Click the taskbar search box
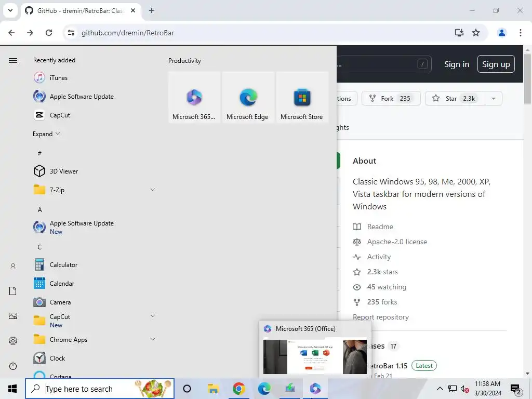Screen dimensions: 532x399 click(x=100, y=389)
